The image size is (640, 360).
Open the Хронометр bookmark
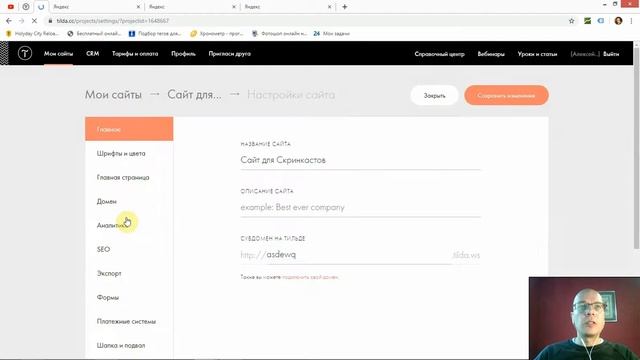coord(217,33)
